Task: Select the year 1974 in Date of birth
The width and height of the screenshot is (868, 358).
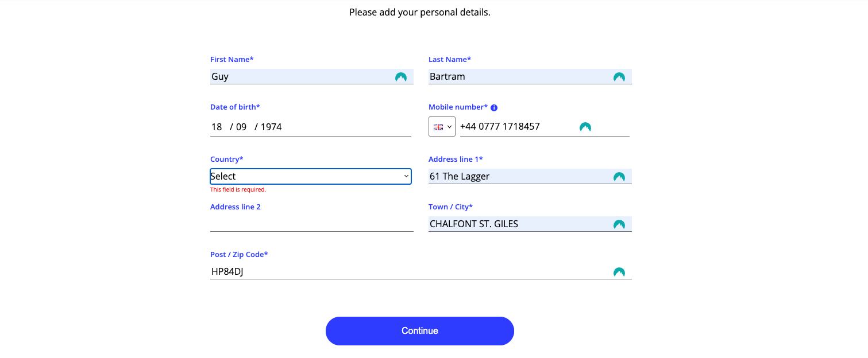Action: (271, 127)
